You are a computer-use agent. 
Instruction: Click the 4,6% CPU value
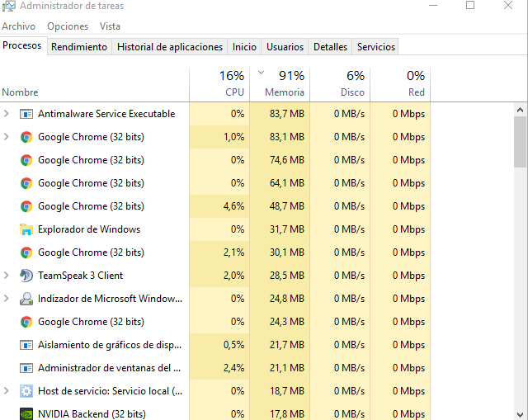click(234, 206)
